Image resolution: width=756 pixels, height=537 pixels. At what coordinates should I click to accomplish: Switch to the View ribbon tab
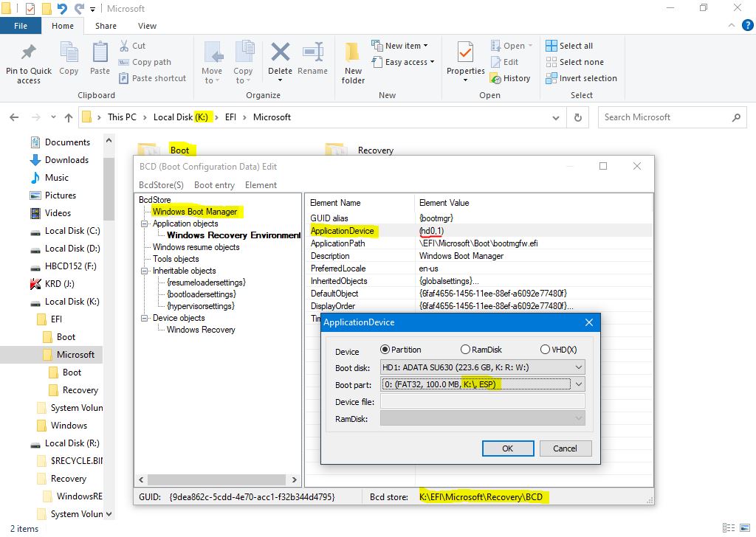tap(147, 26)
